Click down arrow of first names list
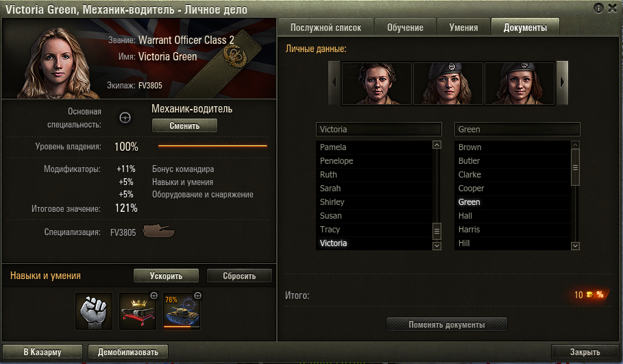 point(437,246)
